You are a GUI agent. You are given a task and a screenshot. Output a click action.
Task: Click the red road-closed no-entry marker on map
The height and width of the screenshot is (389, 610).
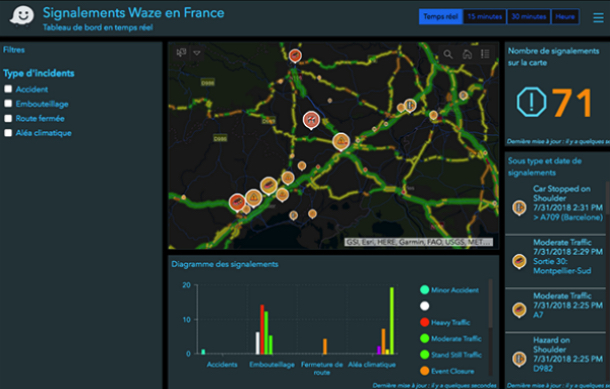coord(311,120)
